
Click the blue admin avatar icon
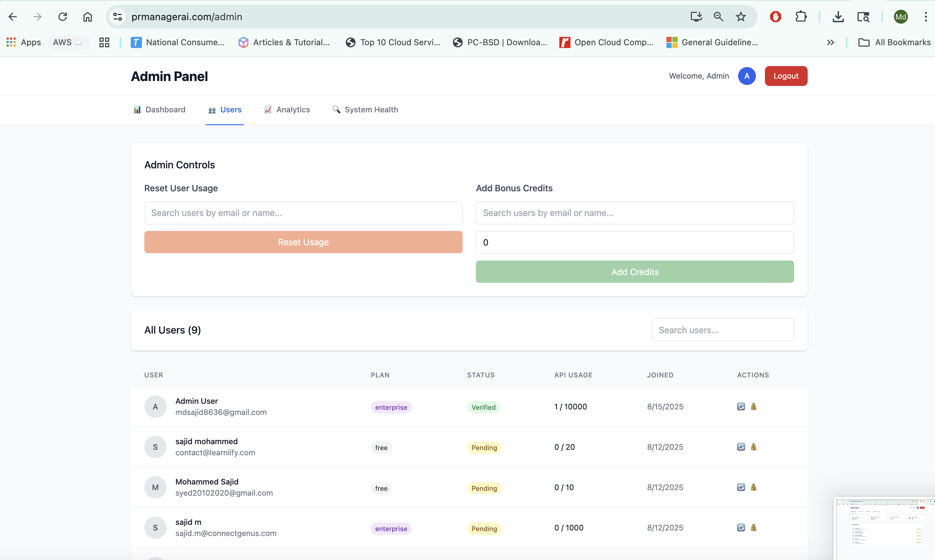[746, 76]
